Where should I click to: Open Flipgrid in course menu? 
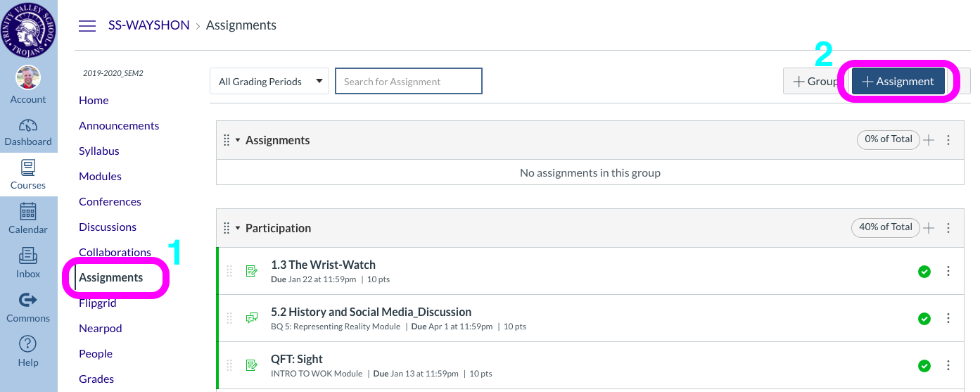click(x=98, y=303)
